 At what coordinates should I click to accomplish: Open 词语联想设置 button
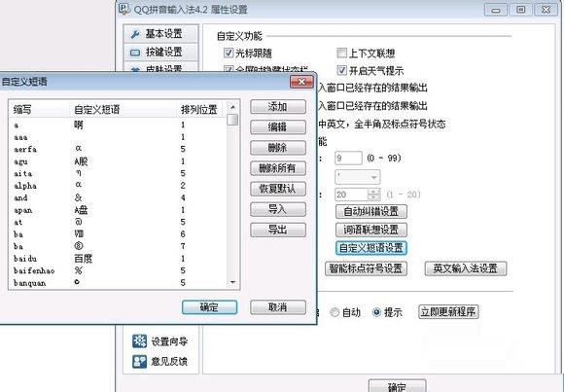coord(371,230)
